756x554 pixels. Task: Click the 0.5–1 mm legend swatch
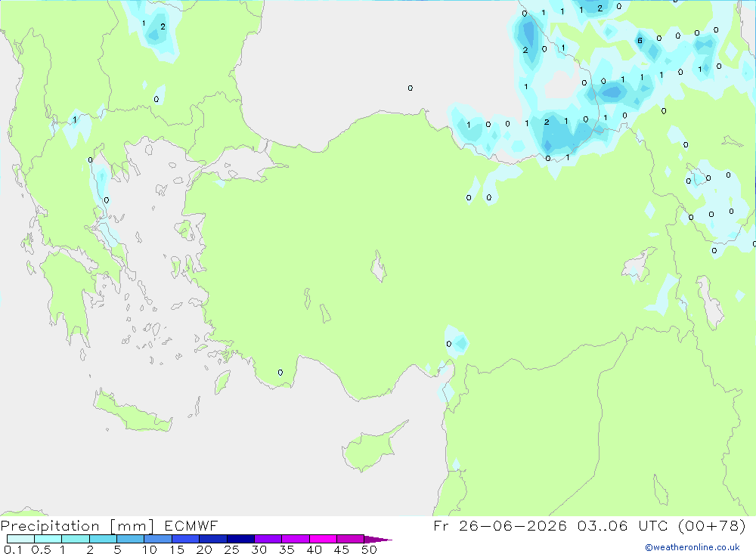[48, 539]
